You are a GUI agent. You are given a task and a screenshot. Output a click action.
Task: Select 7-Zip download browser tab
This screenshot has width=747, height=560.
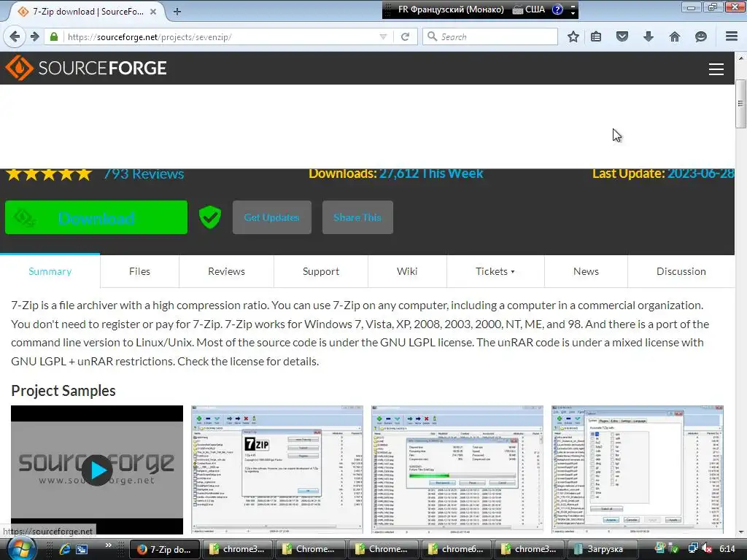[87, 12]
